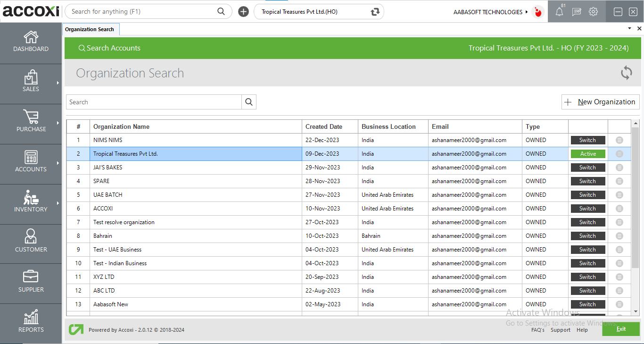Open the tab list dropdown arrow
The image size is (644, 344).
click(x=629, y=28)
